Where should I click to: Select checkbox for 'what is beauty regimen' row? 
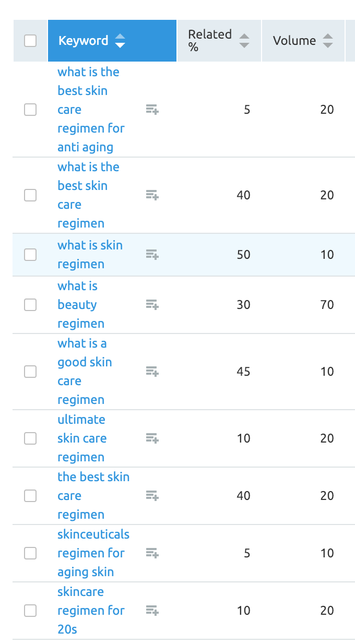point(30,305)
